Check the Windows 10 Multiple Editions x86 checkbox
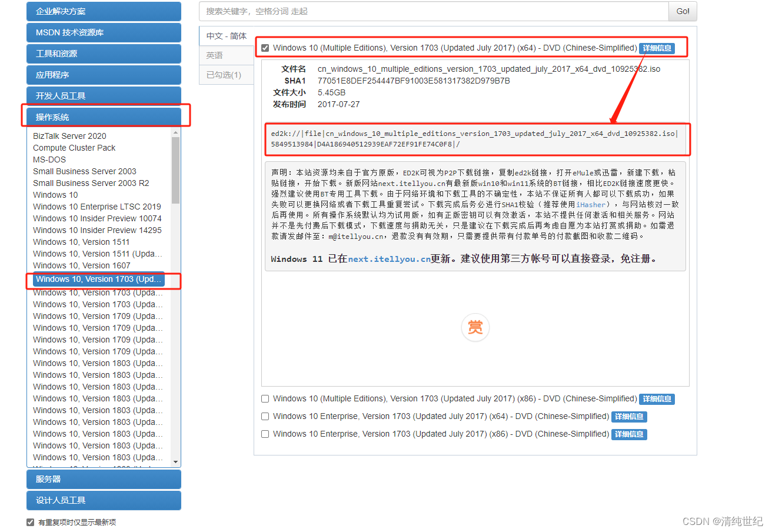The image size is (772, 532). [265, 399]
